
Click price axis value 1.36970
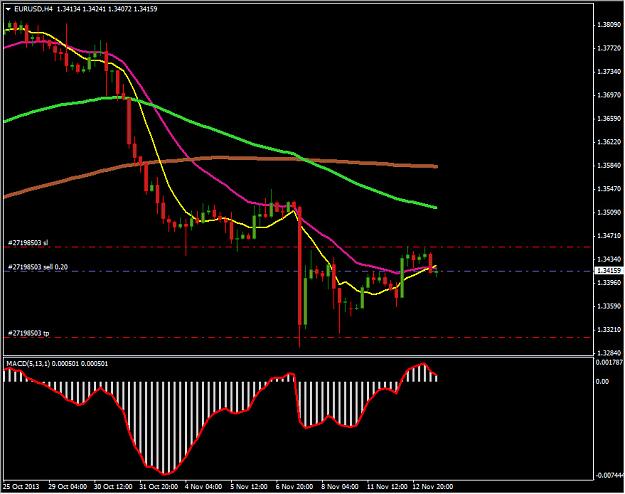coord(609,95)
